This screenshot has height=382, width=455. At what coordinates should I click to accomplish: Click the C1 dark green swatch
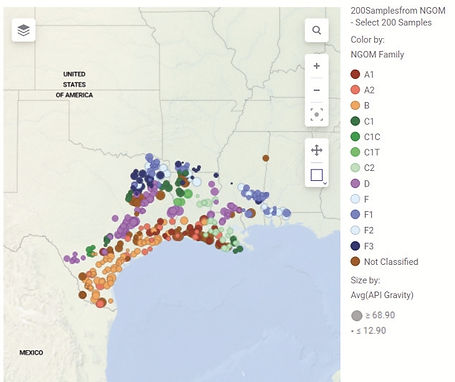tap(356, 121)
